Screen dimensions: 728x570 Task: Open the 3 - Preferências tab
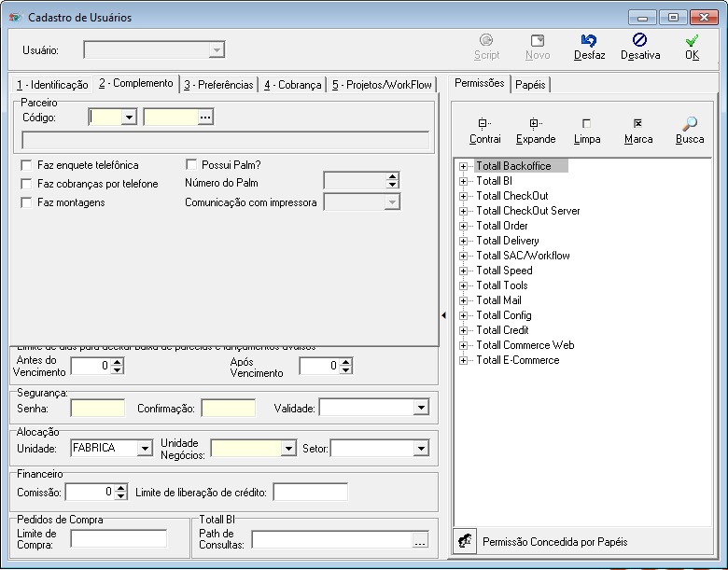(x=218, y=85)
